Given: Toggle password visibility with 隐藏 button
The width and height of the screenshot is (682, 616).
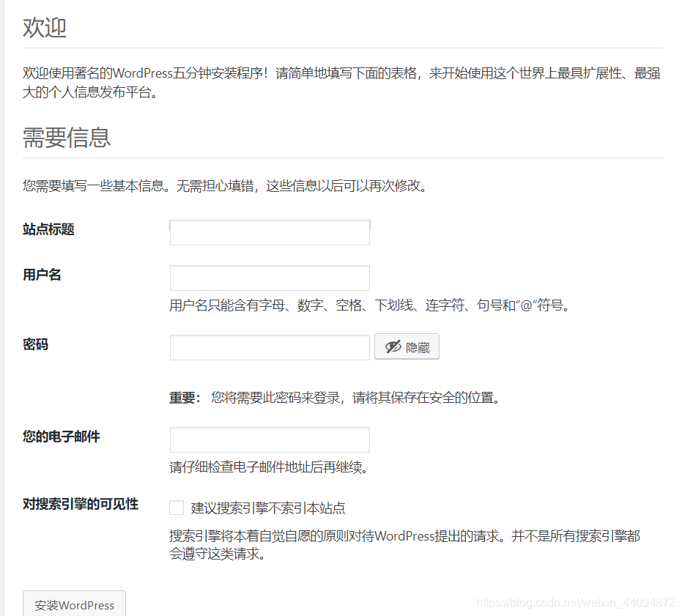Looking at the screenshot, I should click(407, 346).
